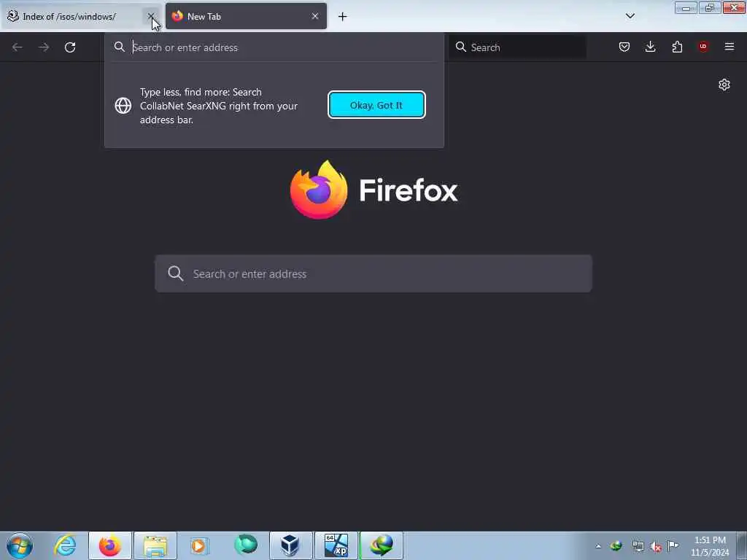Open Windows Explorer from taskbar
The width and height of the screenshot is (747, 560).
click(x=155, y=545)
